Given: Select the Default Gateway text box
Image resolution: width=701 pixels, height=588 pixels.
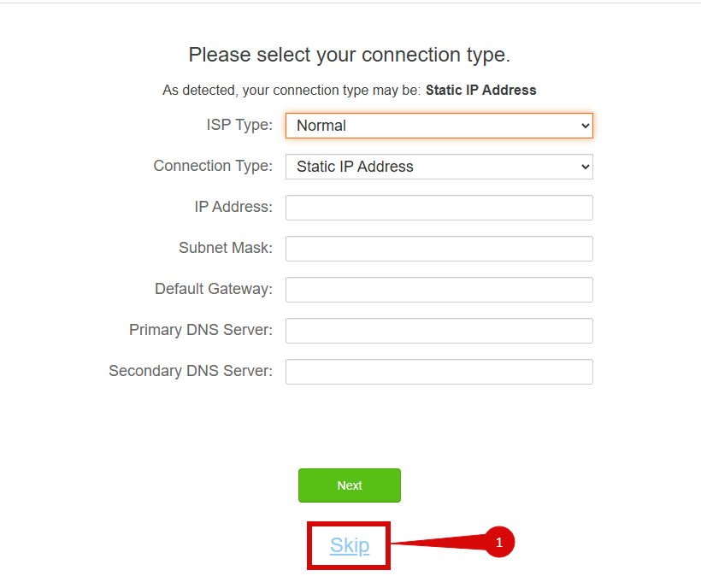Looking at the screenshot, I should point(439,290).
